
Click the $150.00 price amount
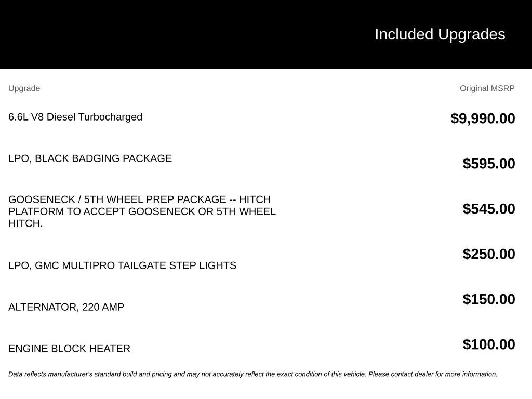tap(488, 299)
